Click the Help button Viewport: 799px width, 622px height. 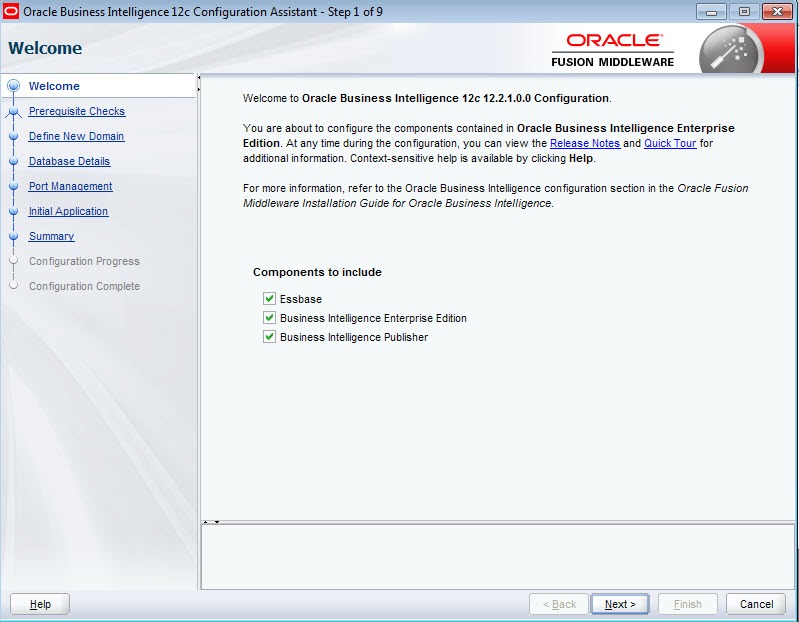click(40, 604)
